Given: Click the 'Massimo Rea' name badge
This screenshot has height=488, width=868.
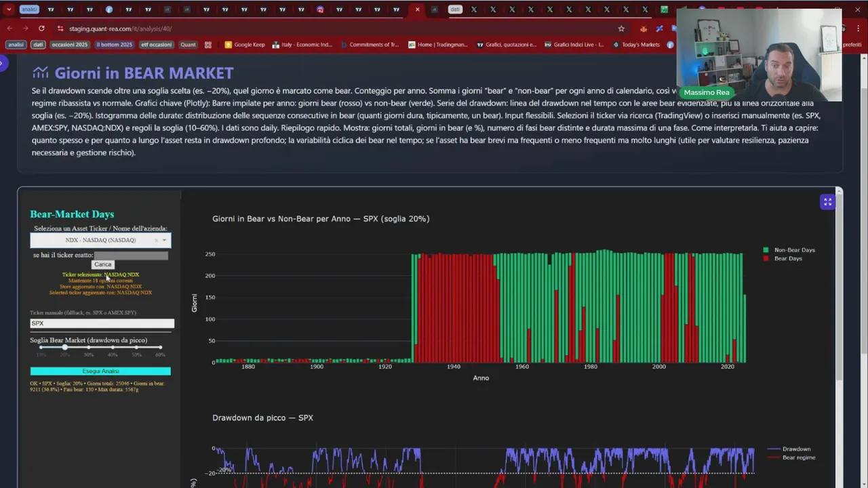Looking at the screenshot, I should (707, 92).
